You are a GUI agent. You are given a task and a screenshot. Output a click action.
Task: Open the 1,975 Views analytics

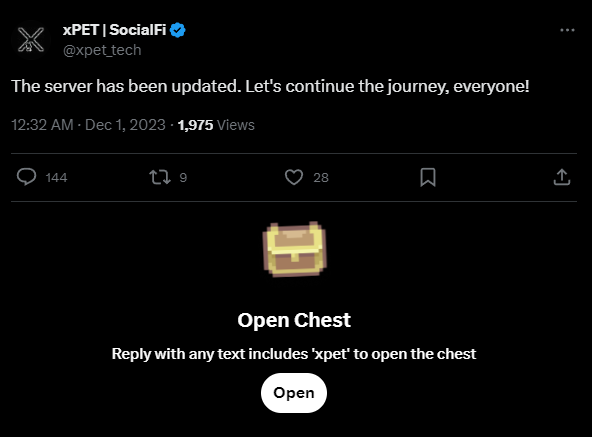tap(216, 125)
